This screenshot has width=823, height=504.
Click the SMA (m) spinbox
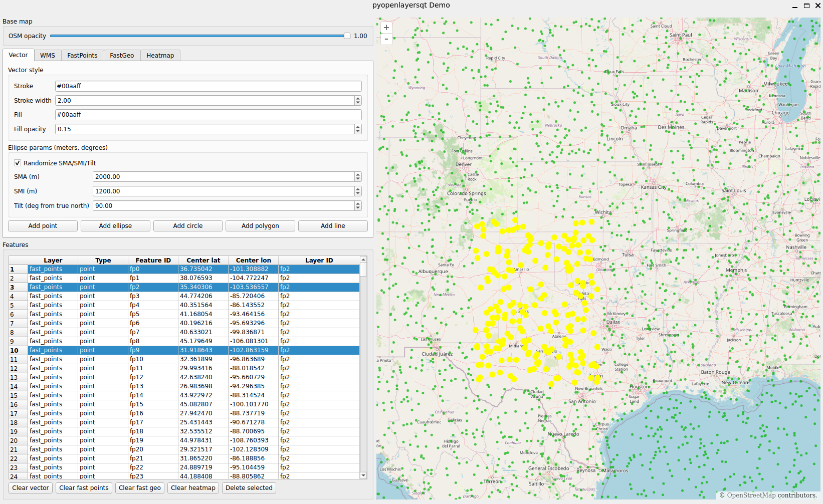(227, 177)
